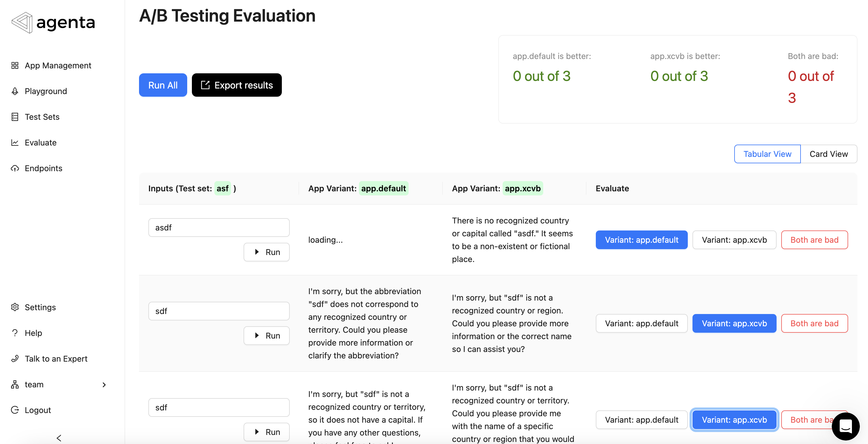Open the Playground from the sidebar
This screenshot has height=444, width=868.
tap(46, 91)
